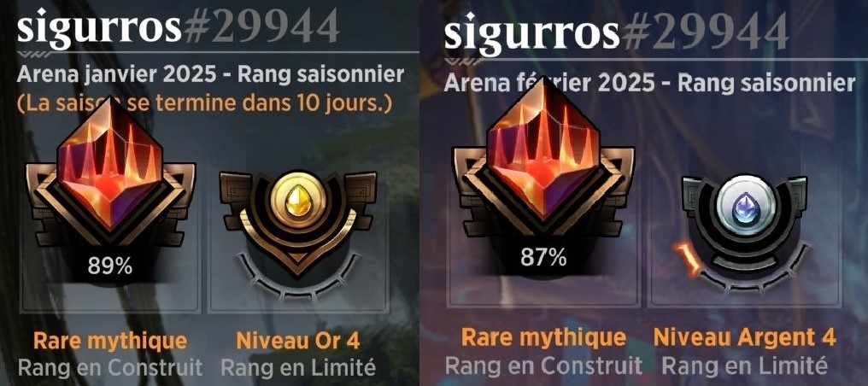This screenshot has width=868, height=386.
Task: Click the right sigurros#29944 username
Action: coord(616,31)
